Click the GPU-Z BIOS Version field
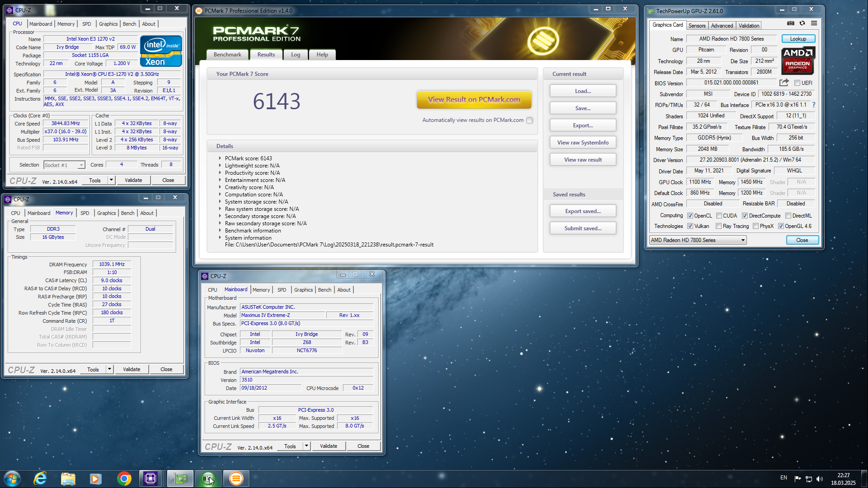 pos(731,83)
